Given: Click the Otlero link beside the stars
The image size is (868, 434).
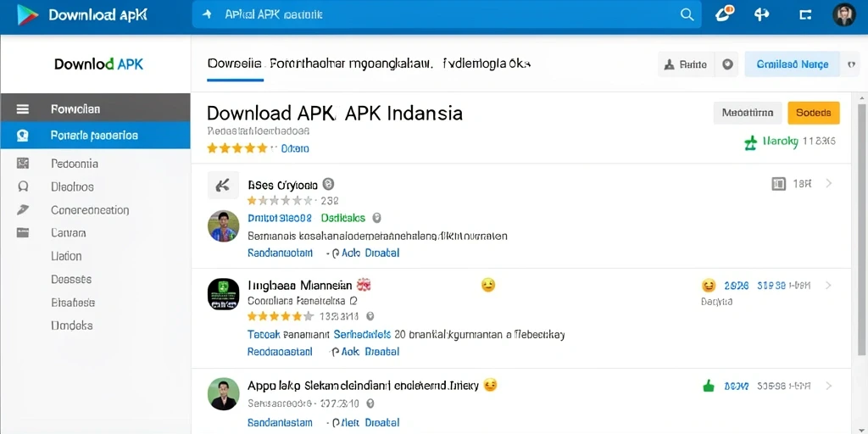Looking at the screenshot, I should (295, 148).
